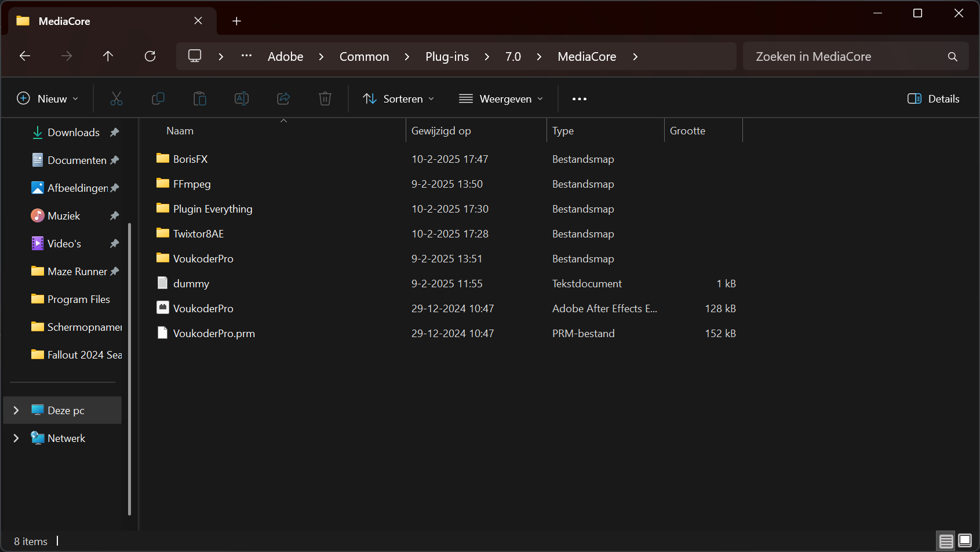The height and width of the screenshot is (552, 980).
Task: Expand the Deze pc tree node
Action: 16,410
